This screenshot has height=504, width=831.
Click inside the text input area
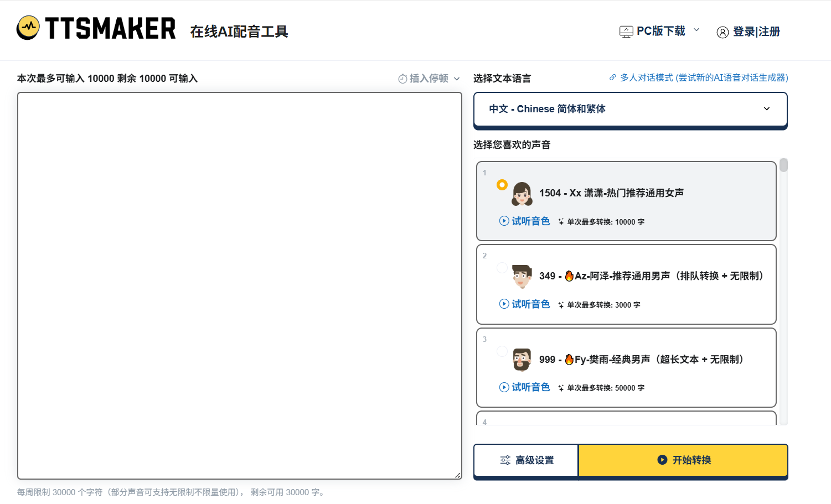point(238,277)
